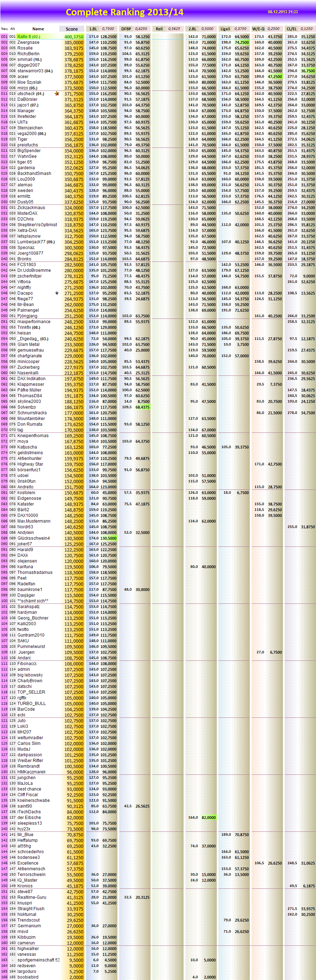The width and height of the screenshot is (316, 980).
Task: Click the Complete Ranking 2013/14 title
Action: click(125, 12)
